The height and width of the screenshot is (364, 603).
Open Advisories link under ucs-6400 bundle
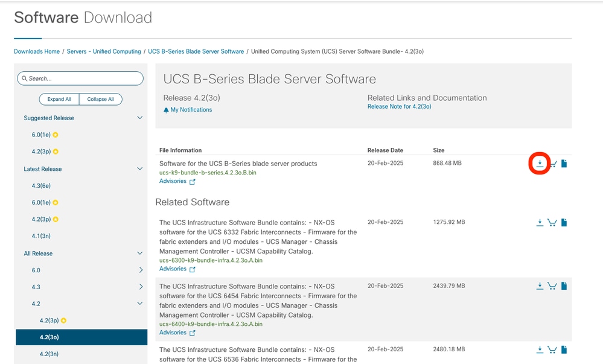pyautogui.click(x=173, y=333)
